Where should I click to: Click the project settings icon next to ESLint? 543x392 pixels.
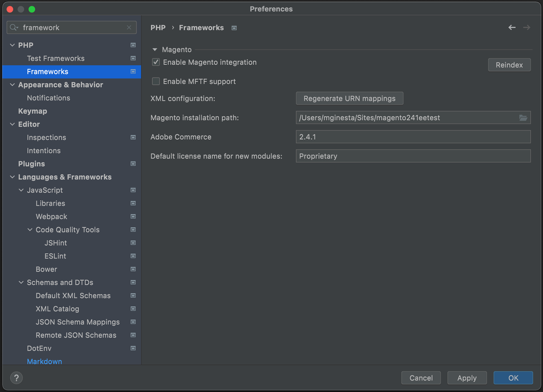pyautogui.click(x=133, y=256)
